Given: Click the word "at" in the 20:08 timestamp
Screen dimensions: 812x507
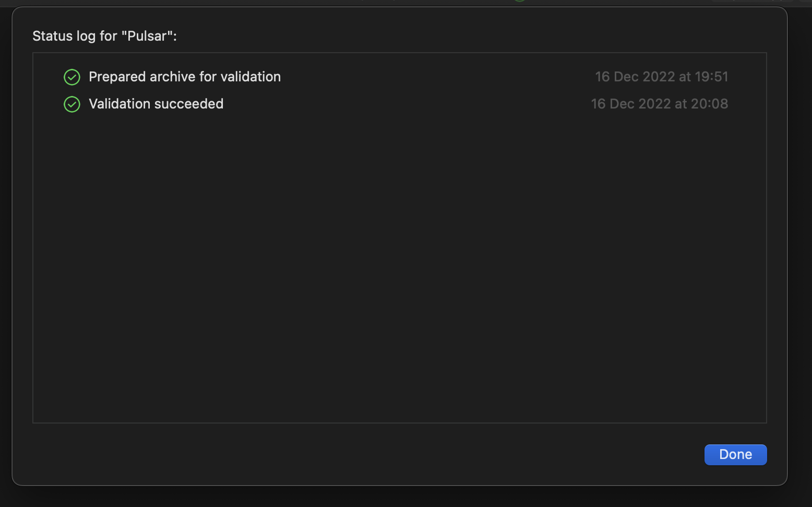Looking at the screenshot, I should (x=680, y=104).
